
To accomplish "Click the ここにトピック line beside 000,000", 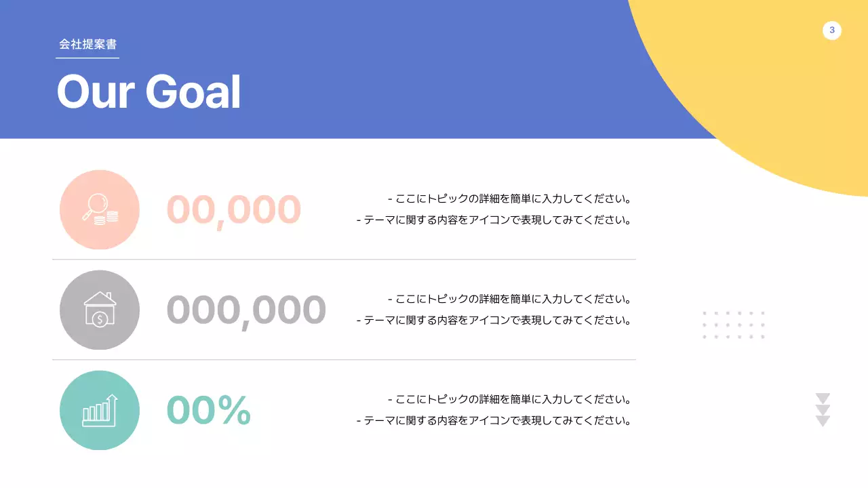I will click(510, 299).
